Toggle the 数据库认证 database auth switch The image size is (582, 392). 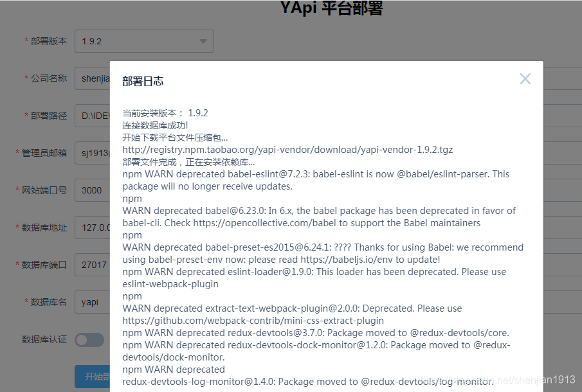click(x=89, y=339)
